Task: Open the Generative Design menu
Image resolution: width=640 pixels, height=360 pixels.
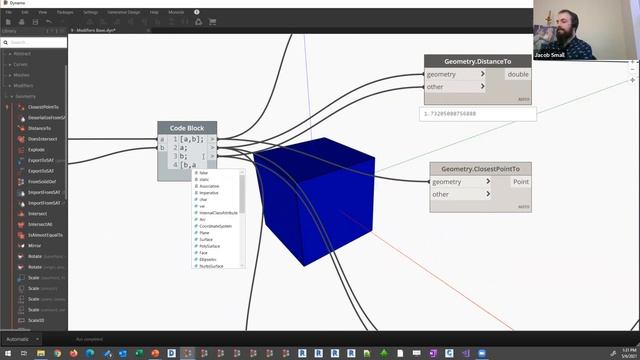Action: [124, 12]
